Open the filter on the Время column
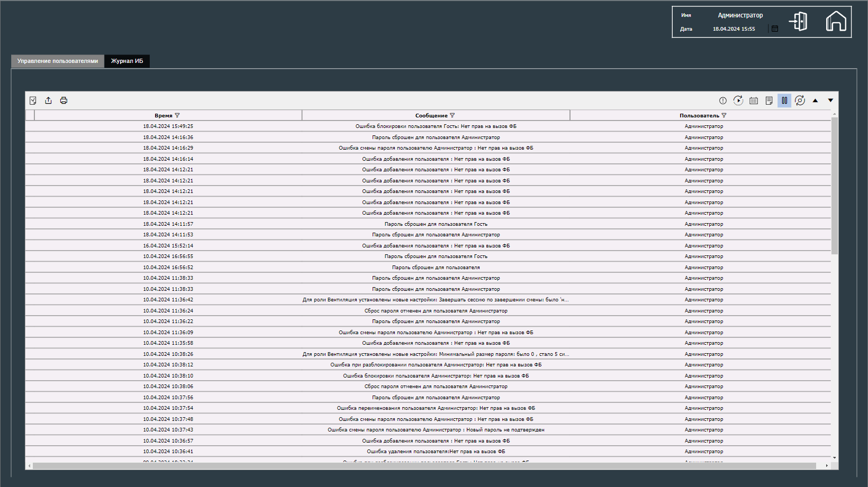The width and height of the screenshot is (868, 487). coord(177,115)
